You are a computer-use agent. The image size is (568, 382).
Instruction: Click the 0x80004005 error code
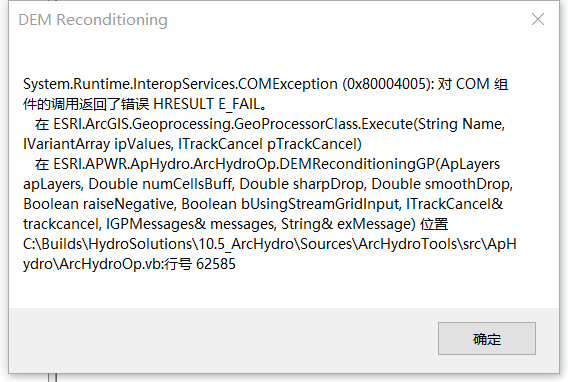click(x=388, y=84)
